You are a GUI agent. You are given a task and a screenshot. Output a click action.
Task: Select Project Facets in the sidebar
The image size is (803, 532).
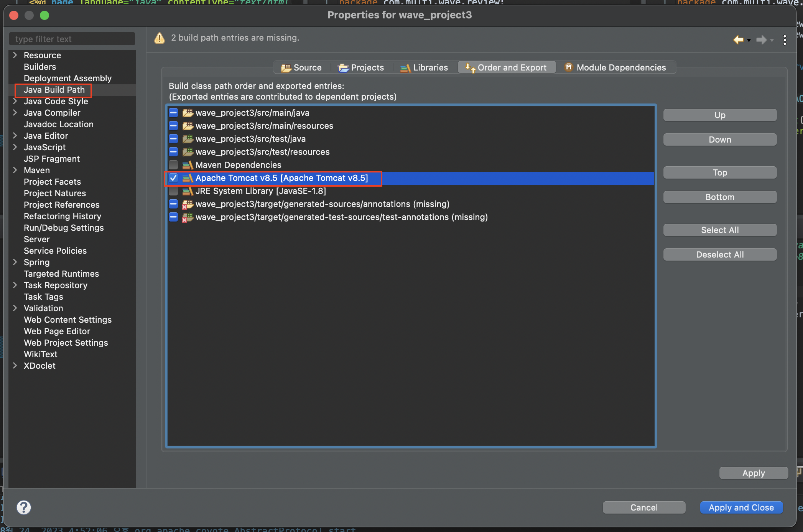coord(52,182)
